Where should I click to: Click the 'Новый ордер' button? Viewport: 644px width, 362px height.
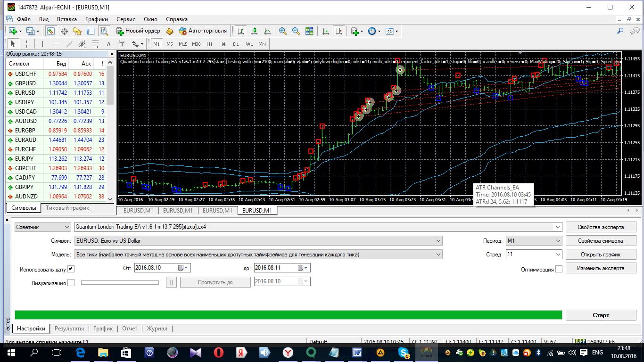tap(139, 31)
